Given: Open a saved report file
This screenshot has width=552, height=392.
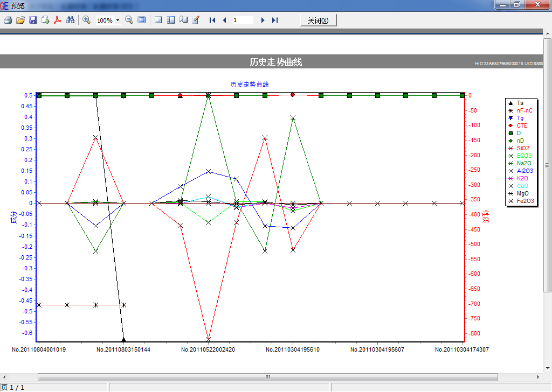Looking at the screenshot, I should pyautogui.click(x=20, y=20).
